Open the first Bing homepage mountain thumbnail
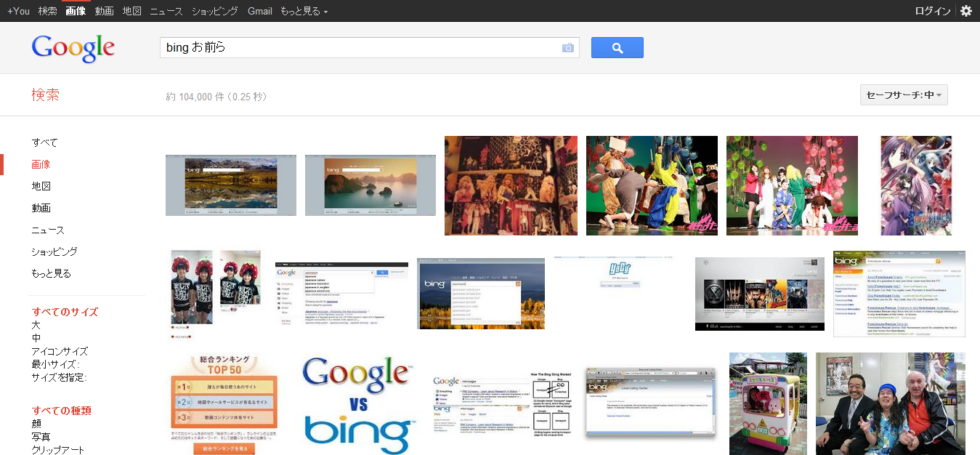980x455 pixels. (x=230, y=185)
